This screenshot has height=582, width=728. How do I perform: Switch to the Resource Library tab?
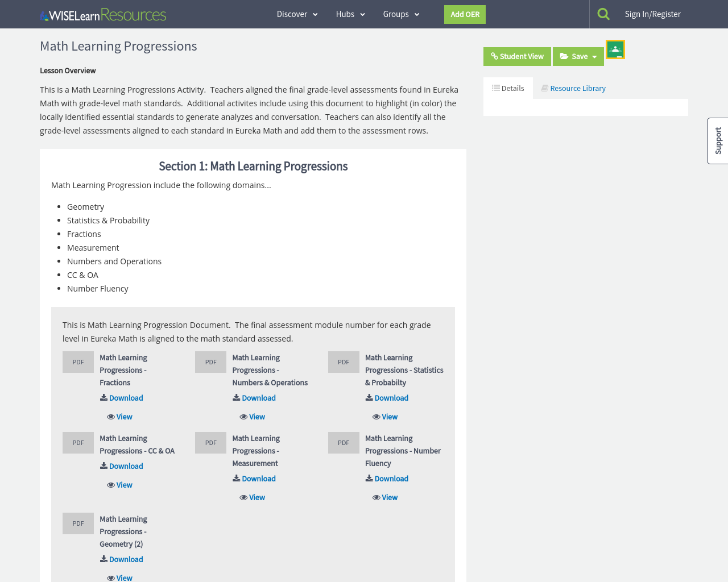pos(572,88)
